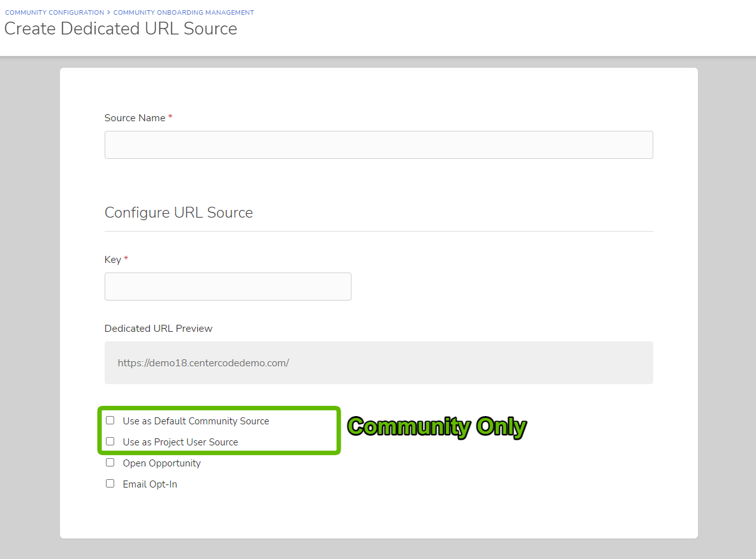Image resolution: width=756 pixels, height=559 pixels.
Task: Check the "Open Opportunity" option
Action: (110, 462)
